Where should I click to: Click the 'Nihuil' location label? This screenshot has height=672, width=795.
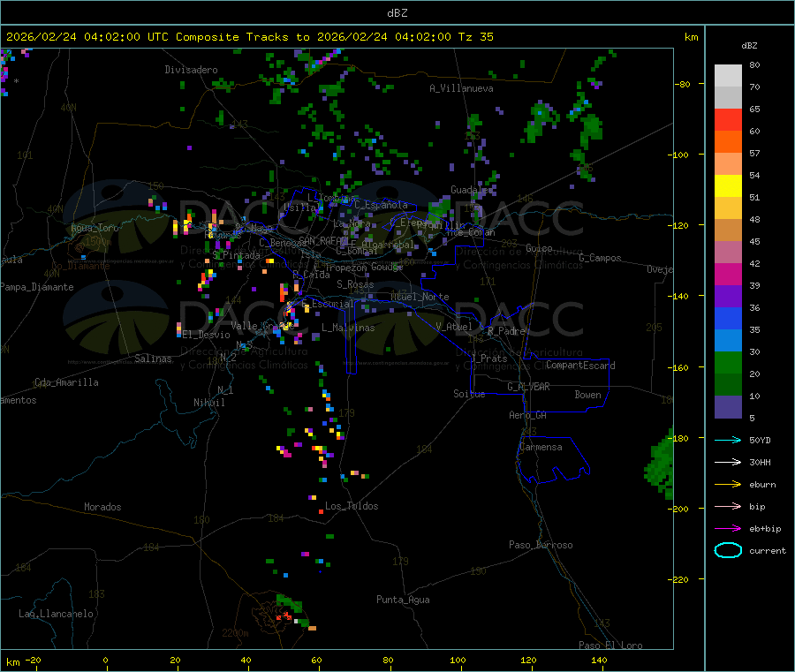point(208,403)
